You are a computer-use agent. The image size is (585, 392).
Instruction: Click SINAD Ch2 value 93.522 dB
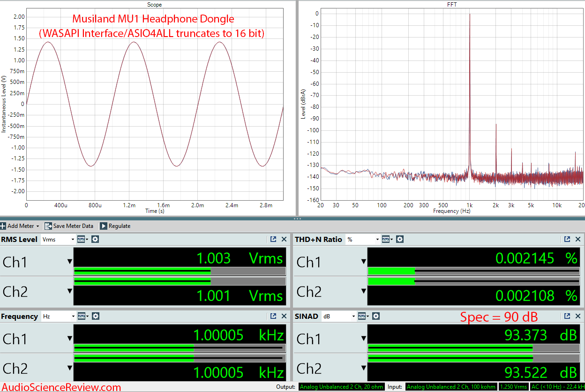(x=540, y=372)
